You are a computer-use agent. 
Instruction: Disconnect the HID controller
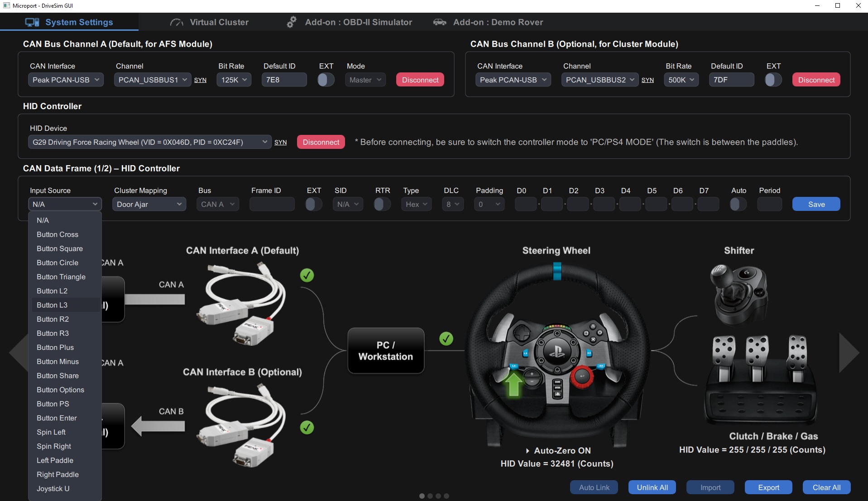coord(321,142)
